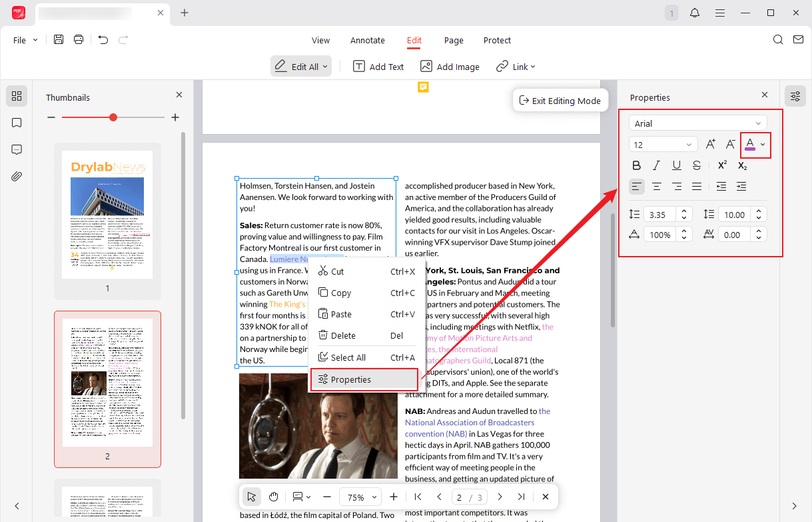Apply subscript formatting in Properties panel
The image size is (812, 522).
(741, 165)
